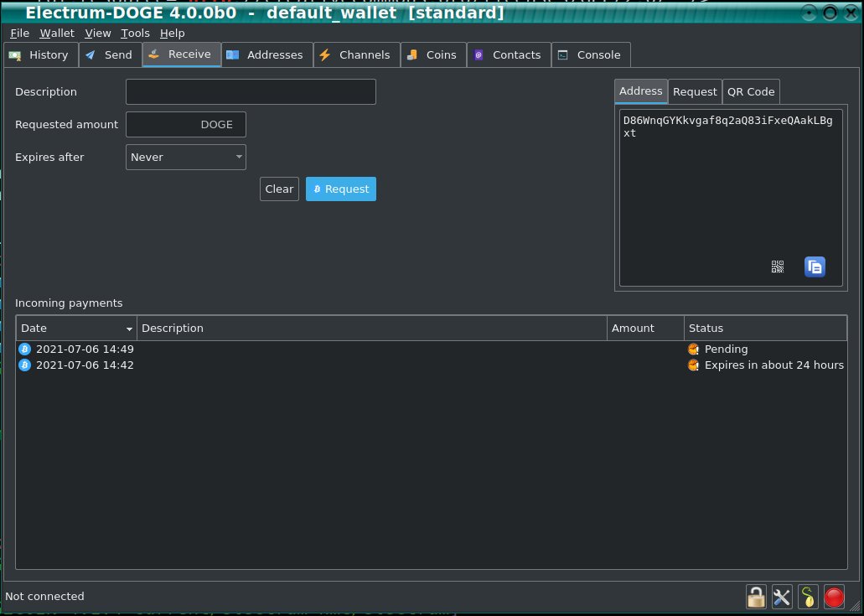The image size is (864, 616).
Task: Click the Expires in about 24 hours status
Action: (x=774, y=365)
